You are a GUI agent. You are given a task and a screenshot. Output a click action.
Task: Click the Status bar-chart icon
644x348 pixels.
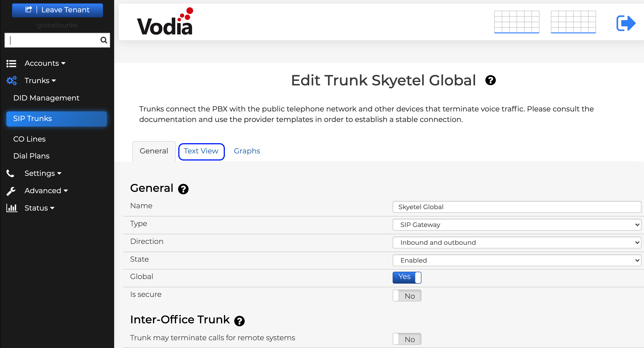(x=12, y=208)
